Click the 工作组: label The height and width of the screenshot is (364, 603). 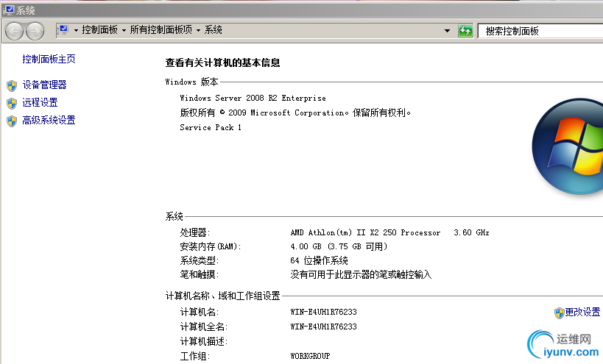click(195, 356)
